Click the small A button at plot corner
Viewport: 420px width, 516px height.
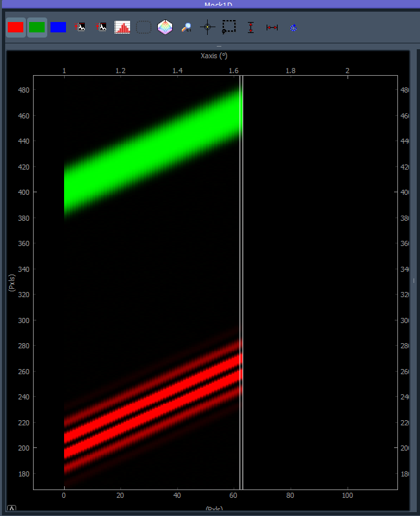[x=12, y=509]
